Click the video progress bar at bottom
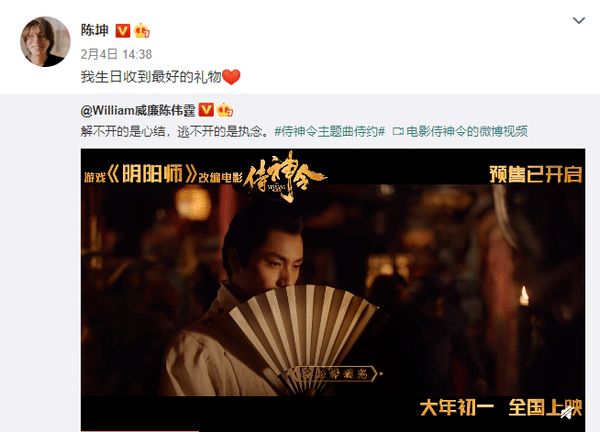 (333, 430)
